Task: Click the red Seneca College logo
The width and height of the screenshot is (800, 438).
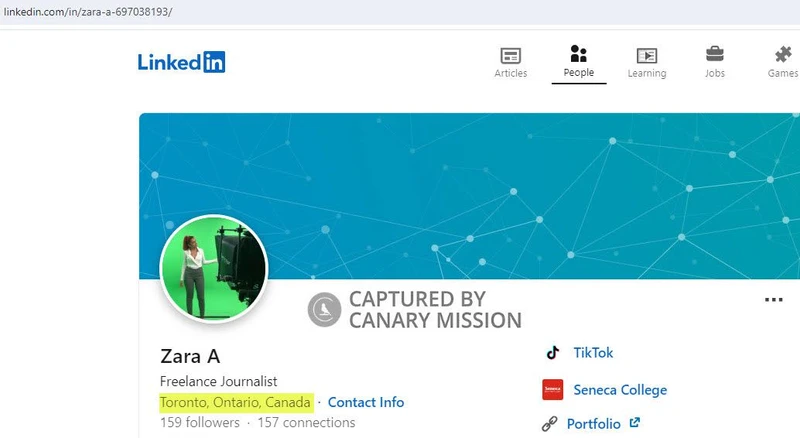Action: click(553, 390)
